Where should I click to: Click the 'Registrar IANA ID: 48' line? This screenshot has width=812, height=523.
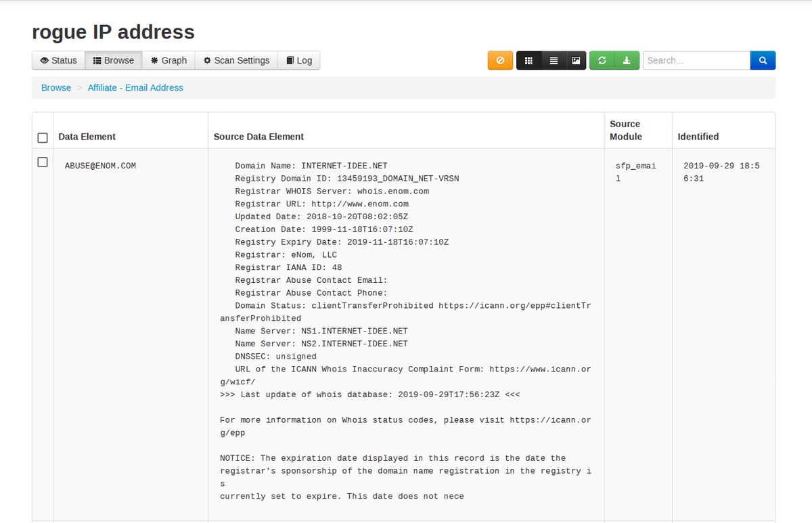click(x=289, y=267)
